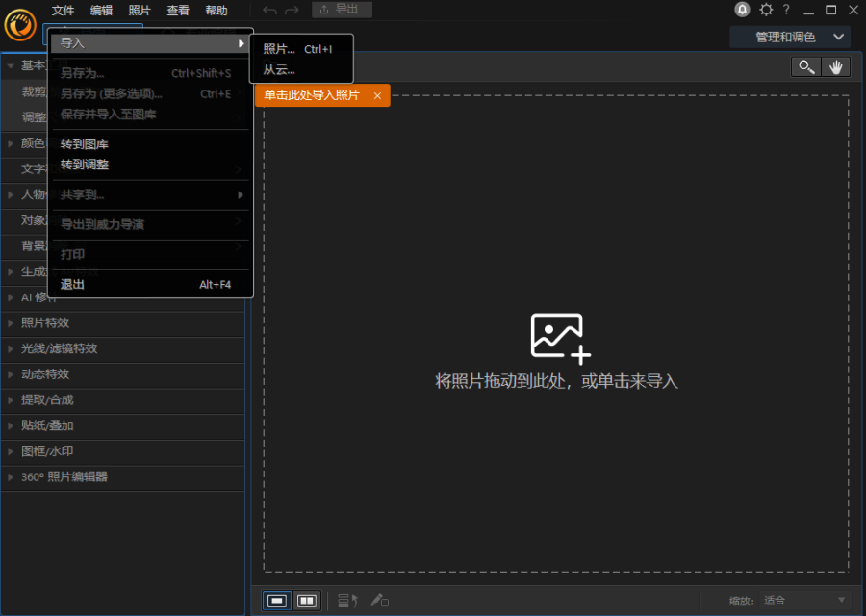
Task: Select 转到调整 menu entry
Action: [150, 165]
